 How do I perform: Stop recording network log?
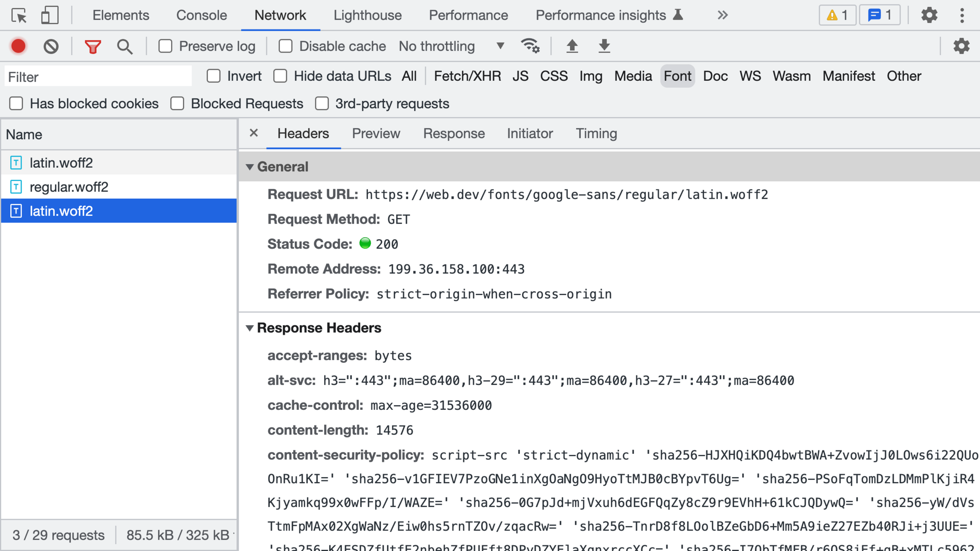pyautogui.click(x=18, y=46)
